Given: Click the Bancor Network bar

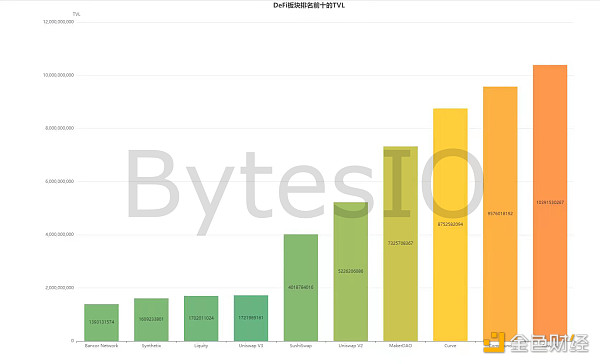Looking at the screenshot, I should tap(101, 322).
